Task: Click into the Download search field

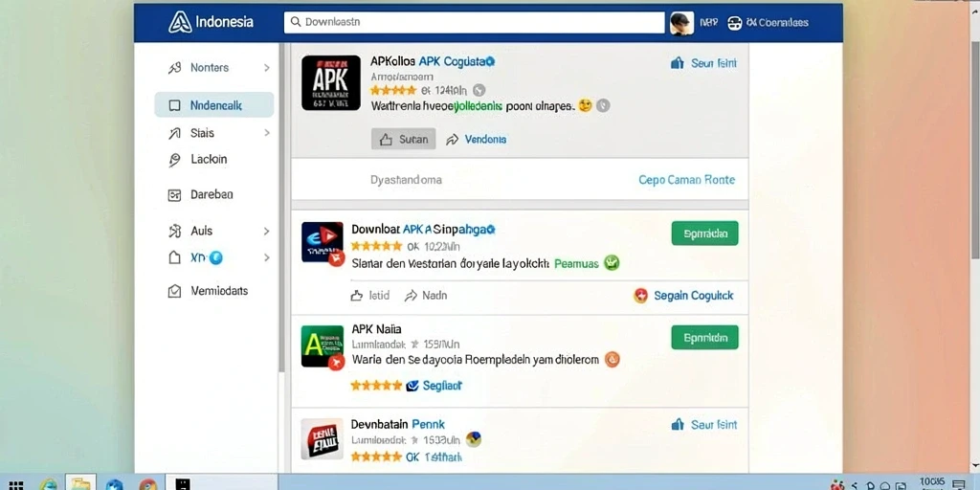Action: (475, 23)
